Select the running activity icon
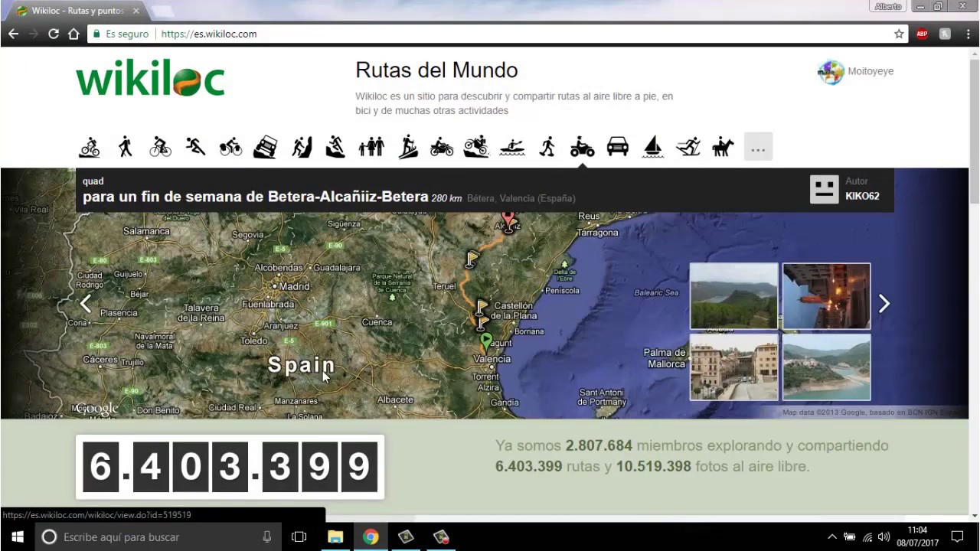Viewport: 980px width, 551px height. pos(195,146)
